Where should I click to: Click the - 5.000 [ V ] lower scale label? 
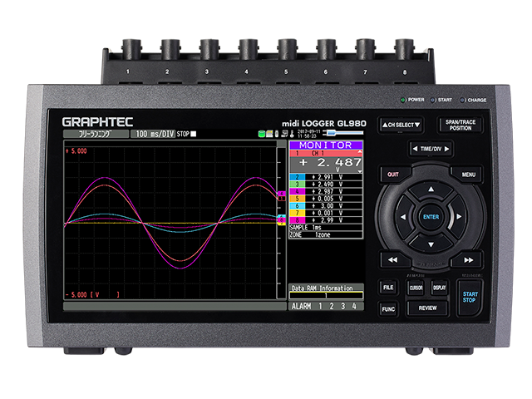click(x=92, y=295)
